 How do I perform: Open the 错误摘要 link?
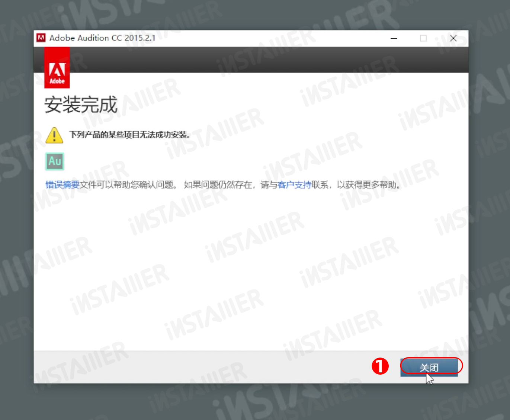[62, 185]
